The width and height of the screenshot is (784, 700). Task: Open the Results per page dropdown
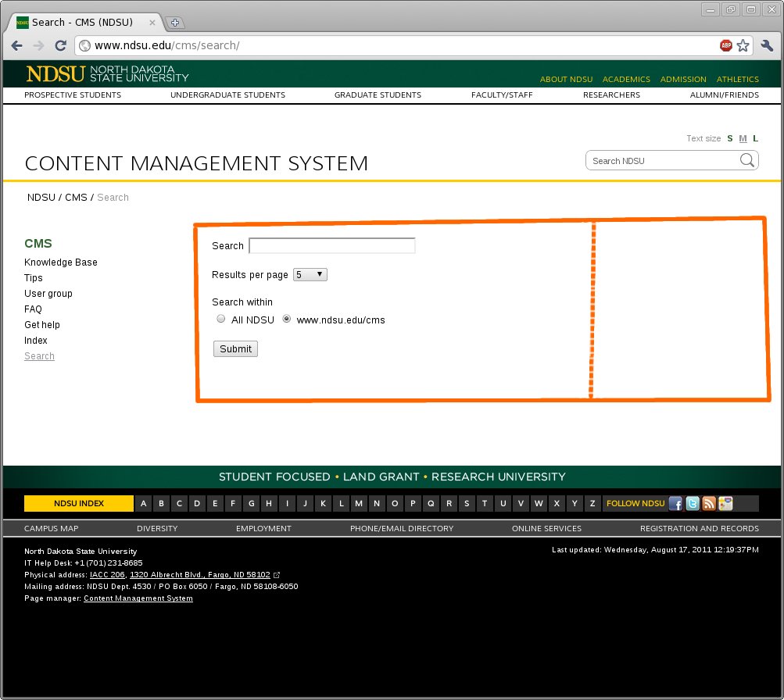click(310, 275)
